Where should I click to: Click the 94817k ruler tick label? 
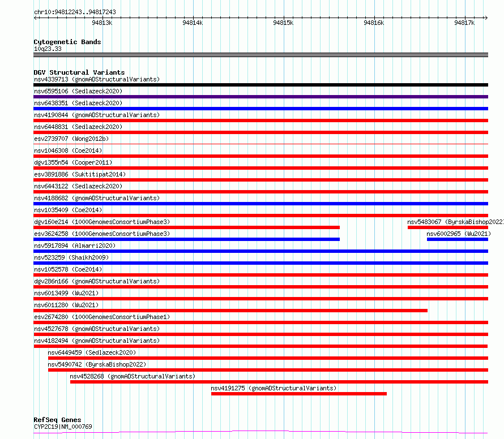[464, 23]
